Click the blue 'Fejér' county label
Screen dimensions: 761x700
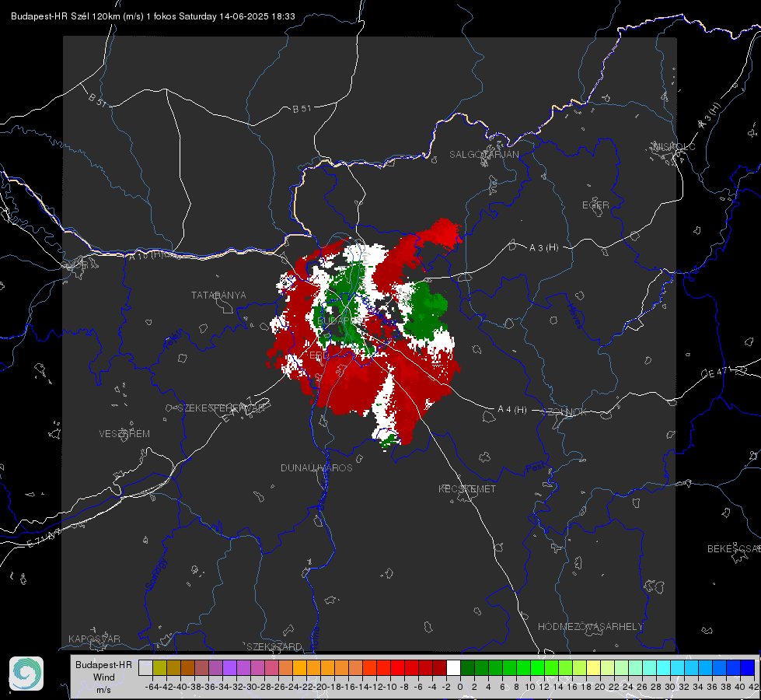pyautogui.click(x=173, y=340)
